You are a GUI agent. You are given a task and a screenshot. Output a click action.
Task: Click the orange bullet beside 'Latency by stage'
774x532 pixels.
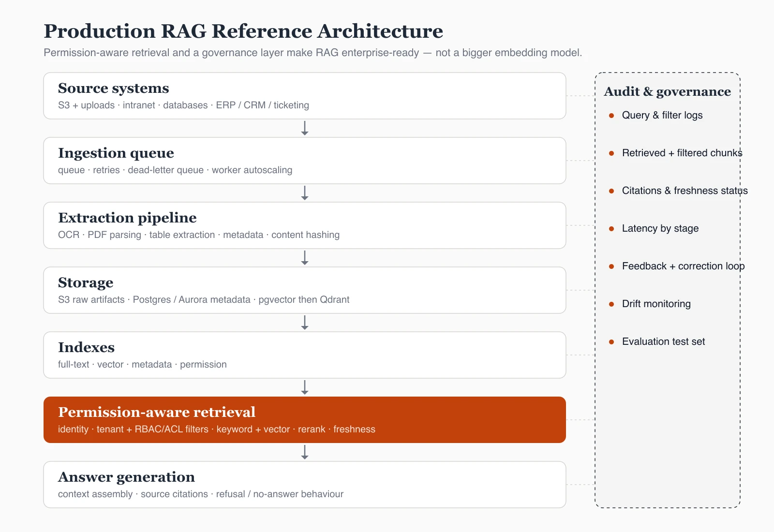point(611,229)
